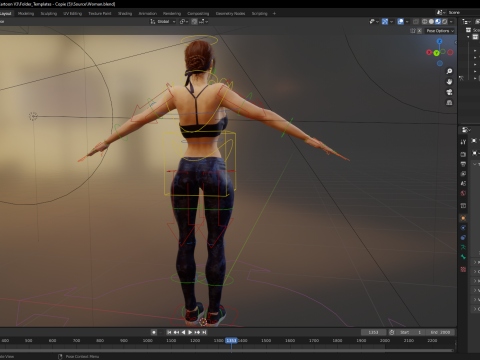
Task: Toggle the snapping magnet button
Action: [x=194, y=21]
